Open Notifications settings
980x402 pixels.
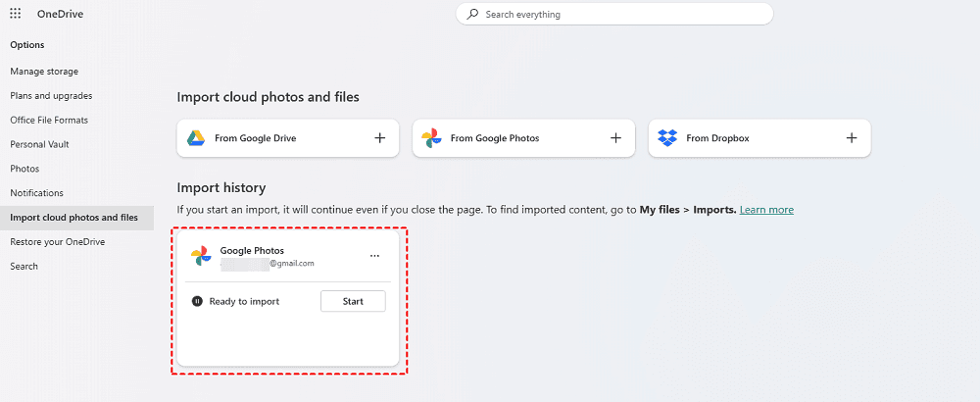(36, 193)
